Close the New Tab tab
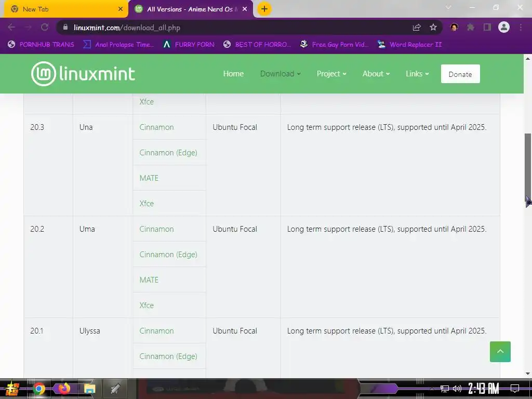The image size is (532, 399). [x=121, y=9]
